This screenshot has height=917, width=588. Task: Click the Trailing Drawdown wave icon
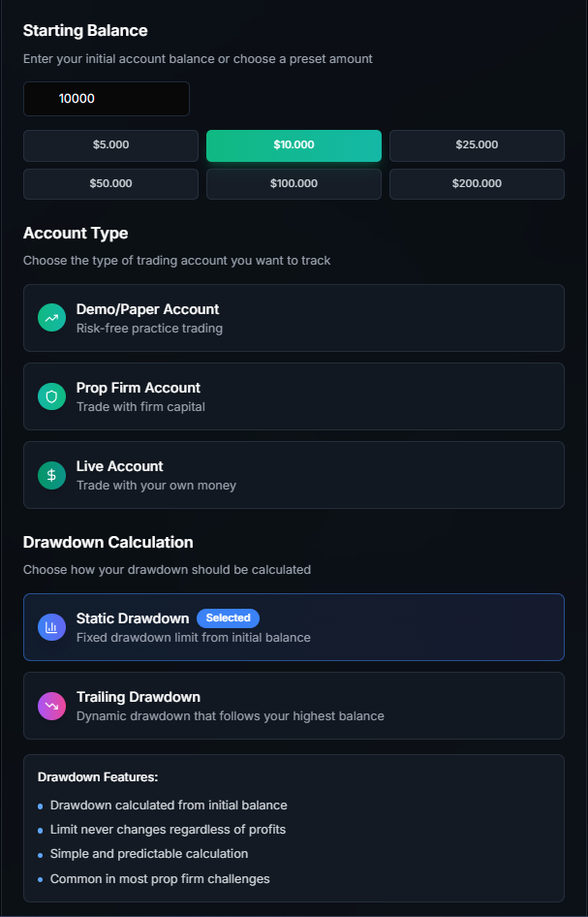[51, 706]
